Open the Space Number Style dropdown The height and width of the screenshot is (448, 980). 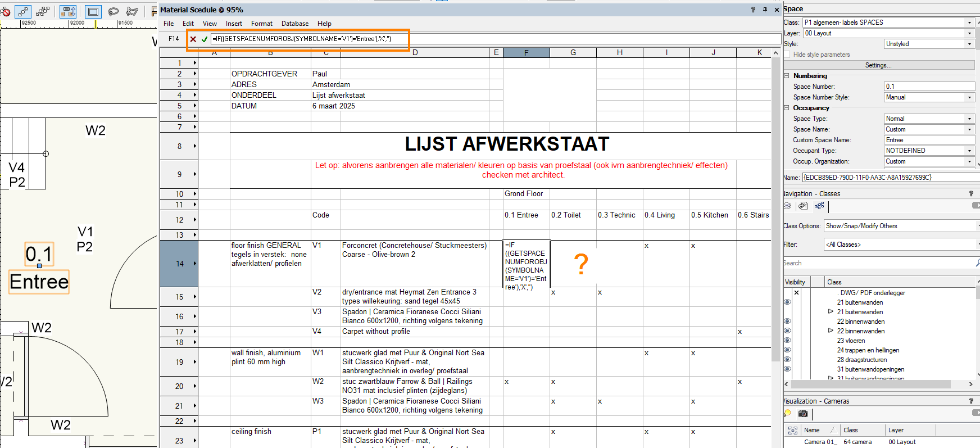pyautogui.click(x=929, y=97)
